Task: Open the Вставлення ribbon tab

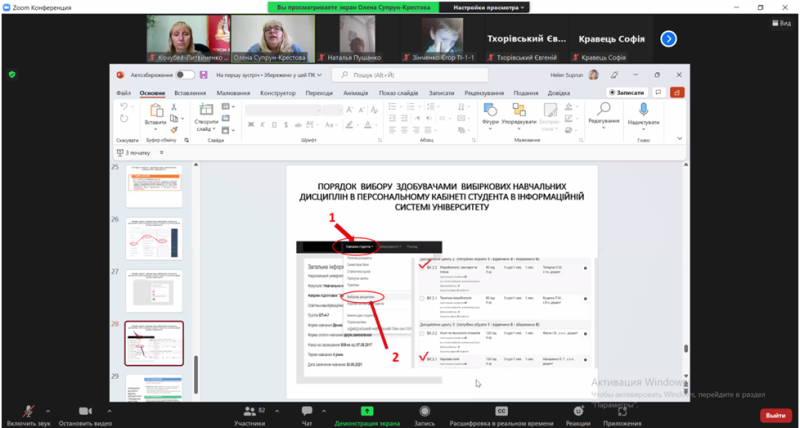Action: tap(189, 93)
